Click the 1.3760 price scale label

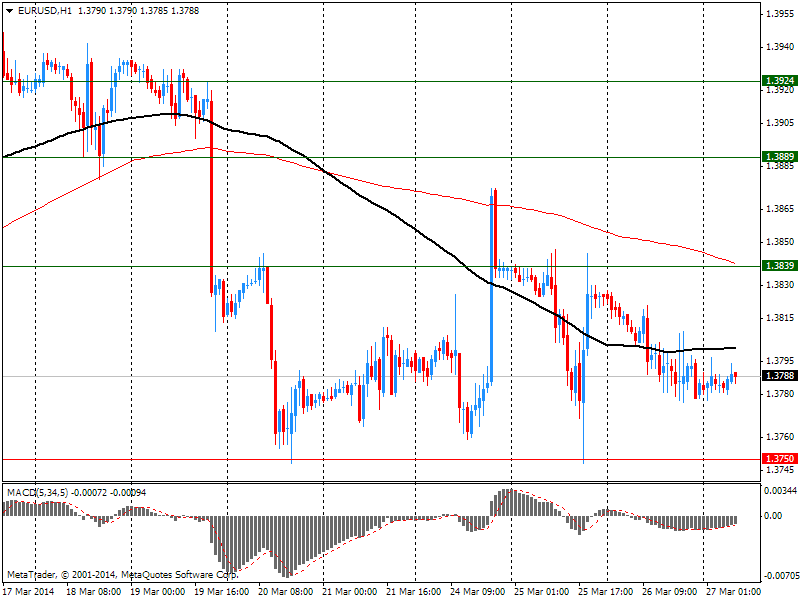coord(780,437)
